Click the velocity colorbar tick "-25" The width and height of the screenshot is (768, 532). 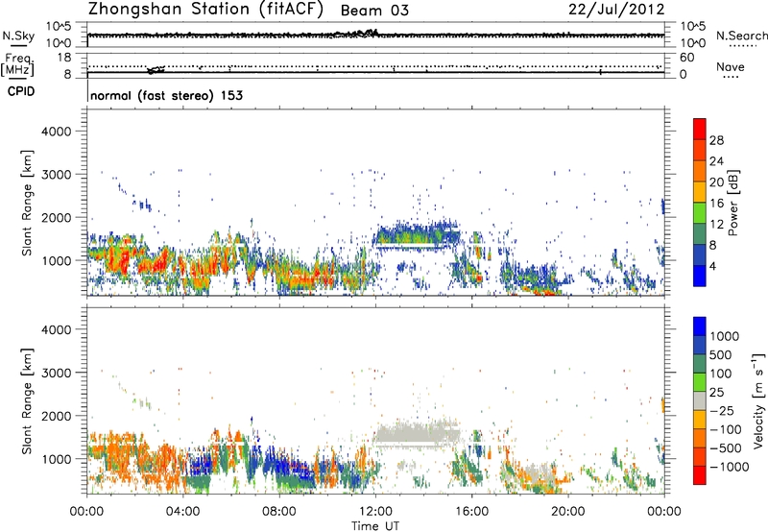click(x=722, y=411)
